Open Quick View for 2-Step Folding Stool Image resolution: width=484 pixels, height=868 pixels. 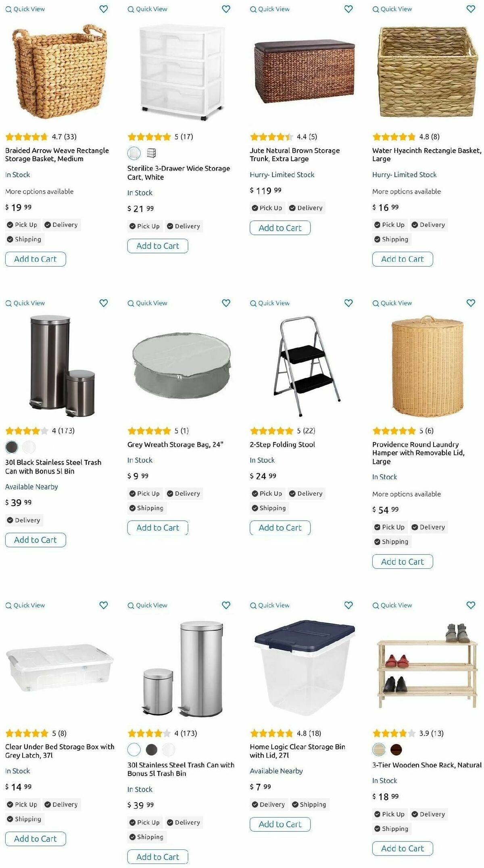[270, 303]
